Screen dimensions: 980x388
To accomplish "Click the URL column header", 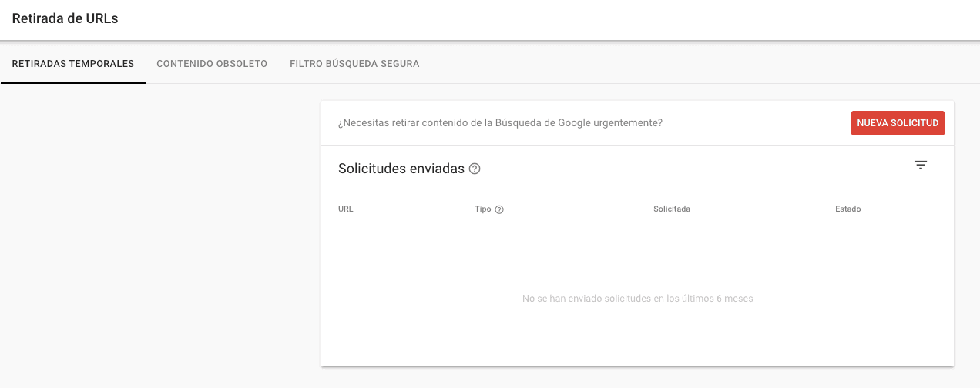I will tap(346, 209).
